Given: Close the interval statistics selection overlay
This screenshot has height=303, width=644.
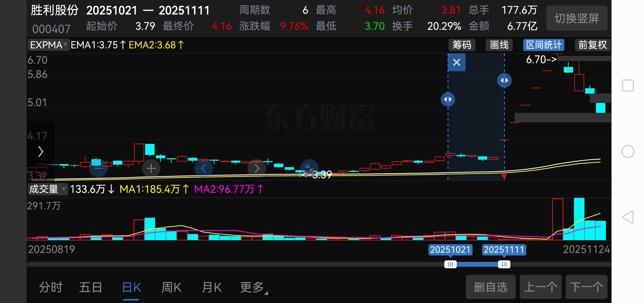Looking at the screenshot, I should click(456, 62).
